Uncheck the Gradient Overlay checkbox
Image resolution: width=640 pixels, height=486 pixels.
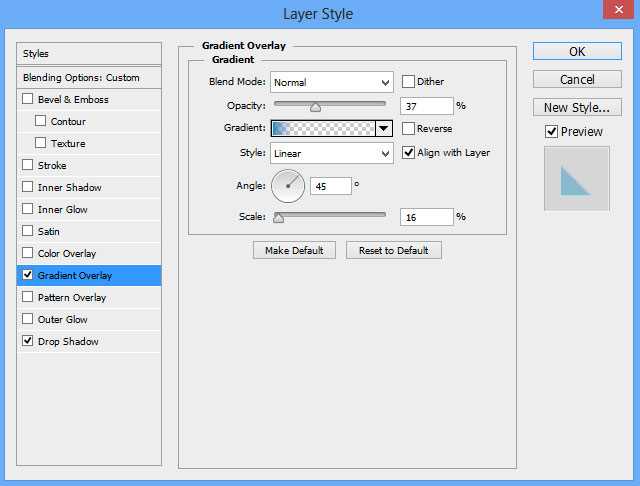tap(27, 275)
